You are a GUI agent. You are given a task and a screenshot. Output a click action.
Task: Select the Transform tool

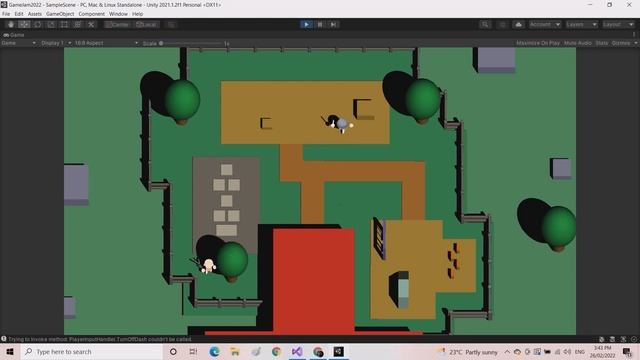pyautogui.click(x=78, y=24)
